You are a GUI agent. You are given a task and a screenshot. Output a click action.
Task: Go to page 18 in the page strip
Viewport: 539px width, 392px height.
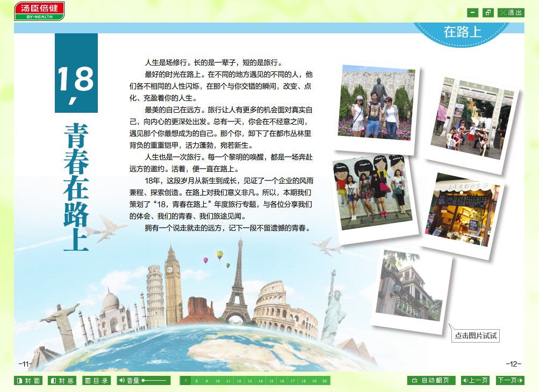(303, 381)
